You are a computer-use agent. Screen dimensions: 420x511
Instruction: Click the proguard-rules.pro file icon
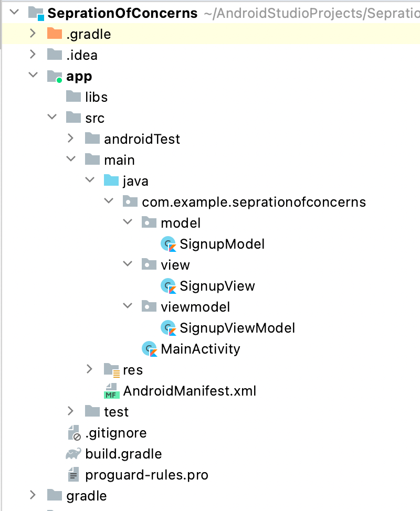(x=73, y=475)
